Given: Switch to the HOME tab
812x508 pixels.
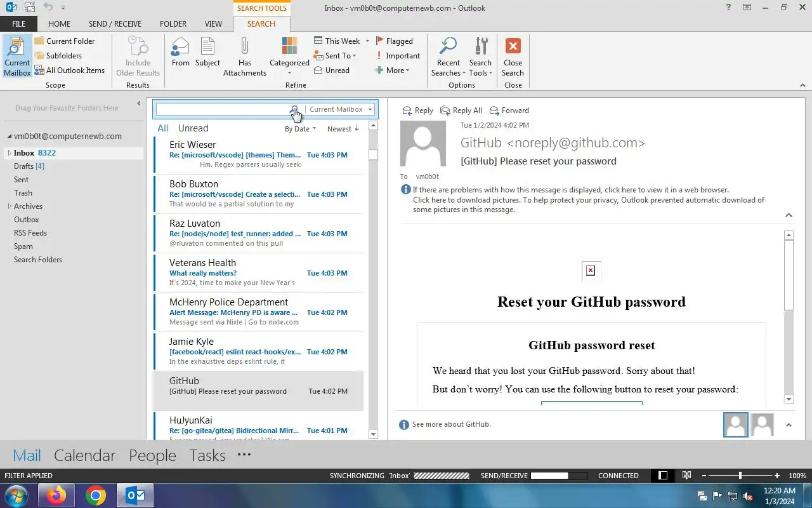Looking at the screenshot, I should [59, 23].
